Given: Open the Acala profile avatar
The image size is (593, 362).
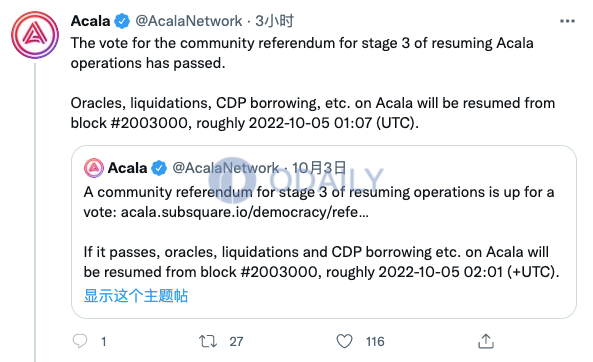Looking at the screenshot, I should tap(35, 35).
